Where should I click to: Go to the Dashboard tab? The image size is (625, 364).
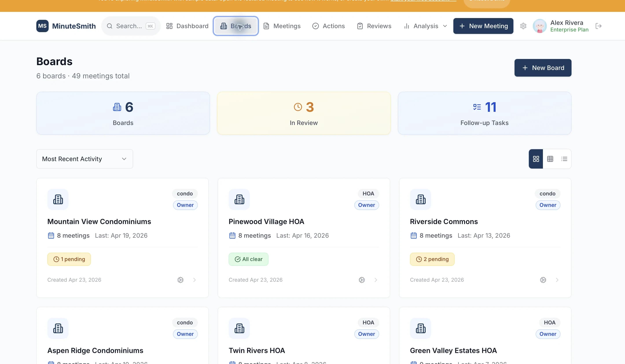[187, 26]
